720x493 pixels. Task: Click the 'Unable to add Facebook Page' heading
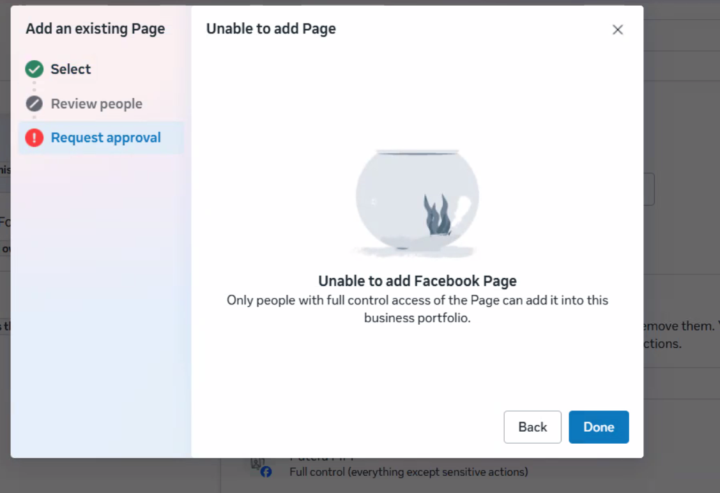tap(417, 281)
